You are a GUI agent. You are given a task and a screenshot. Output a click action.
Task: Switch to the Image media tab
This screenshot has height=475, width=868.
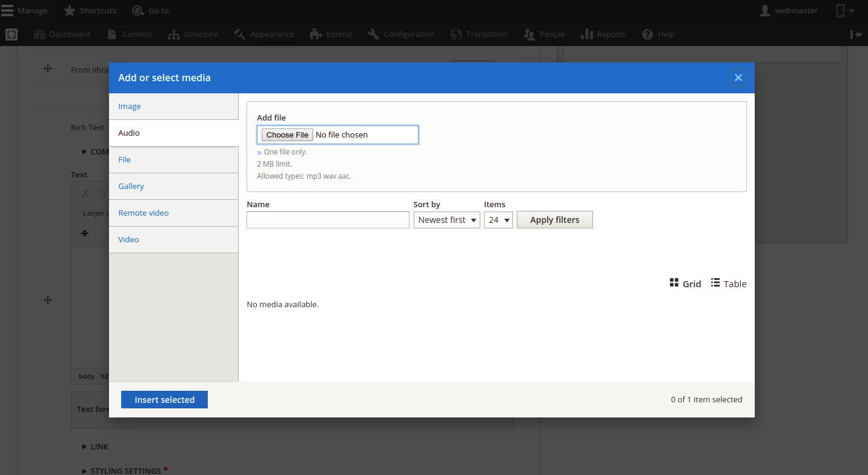pos(174,106)
